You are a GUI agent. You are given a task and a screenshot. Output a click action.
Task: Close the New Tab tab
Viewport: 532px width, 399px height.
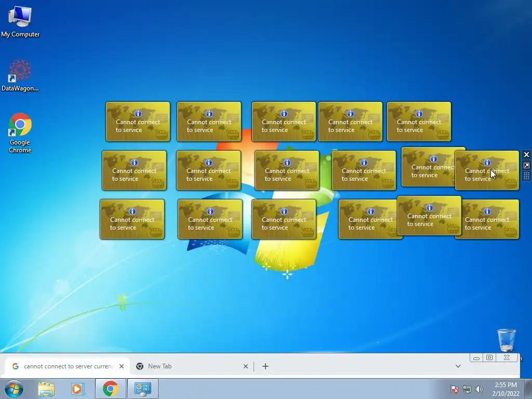(x=246, y=366)
